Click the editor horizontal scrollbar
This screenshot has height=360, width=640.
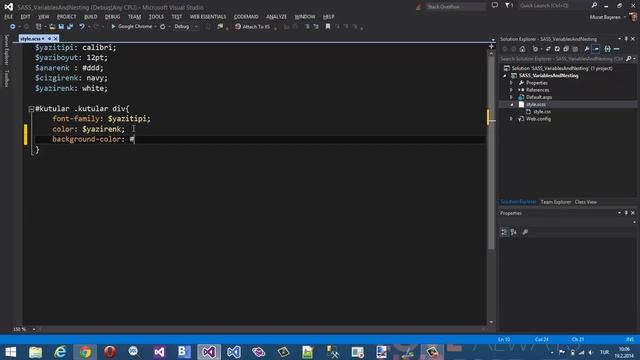(261, 329)
